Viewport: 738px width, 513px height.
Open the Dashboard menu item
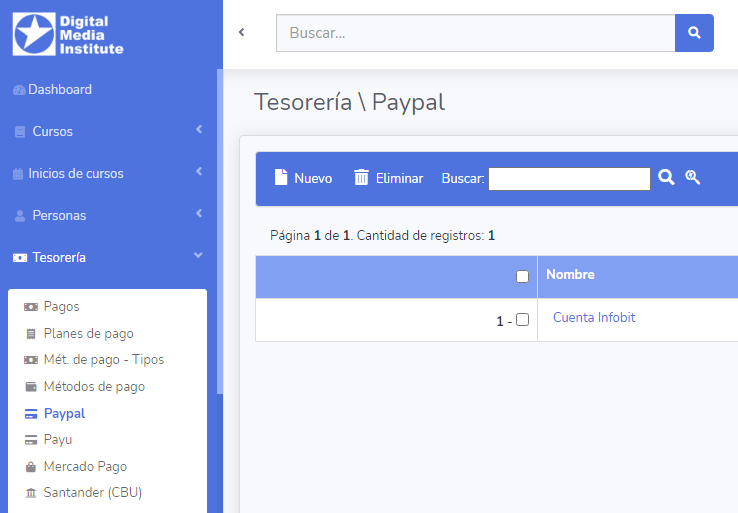coord(60,89)
